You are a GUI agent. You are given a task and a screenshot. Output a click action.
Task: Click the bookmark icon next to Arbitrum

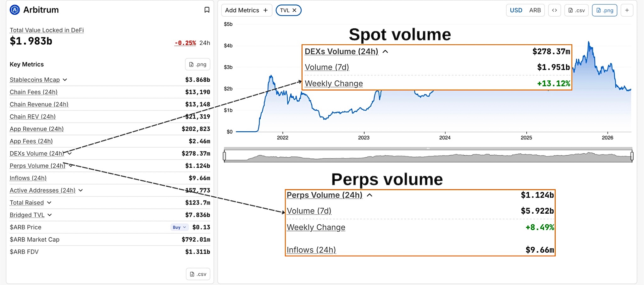207,10
